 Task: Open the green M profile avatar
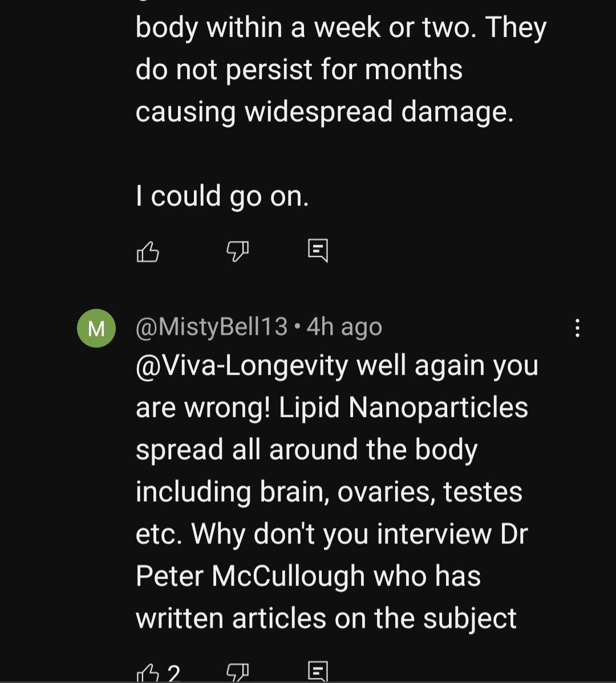click(x=96, y=328)
